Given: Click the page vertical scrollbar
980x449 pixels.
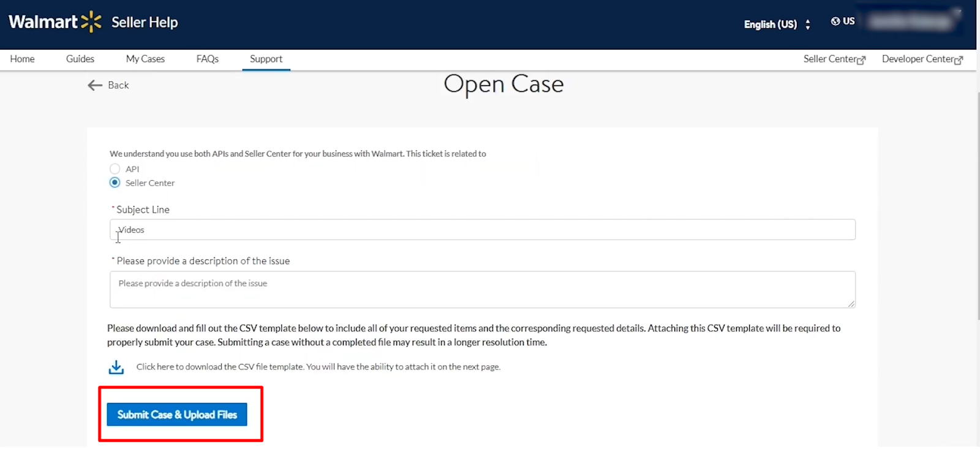Looking at the screenshot, I should click(978, 205).
